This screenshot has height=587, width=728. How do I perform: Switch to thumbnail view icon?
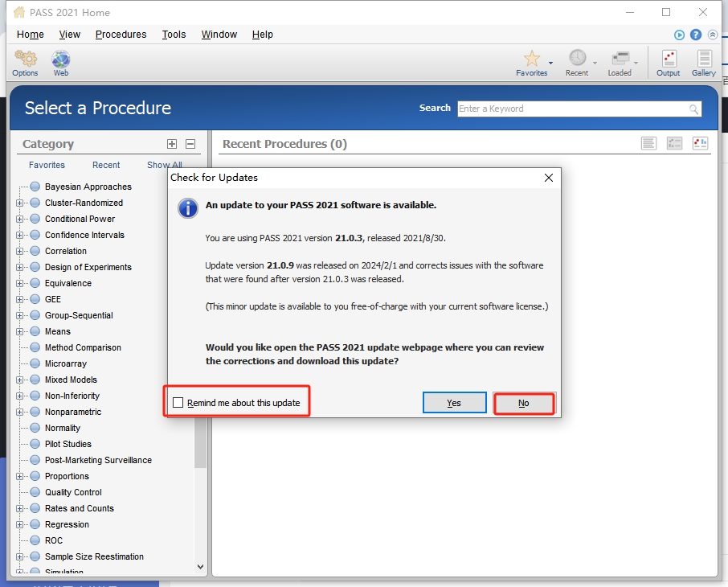(700, 143)
